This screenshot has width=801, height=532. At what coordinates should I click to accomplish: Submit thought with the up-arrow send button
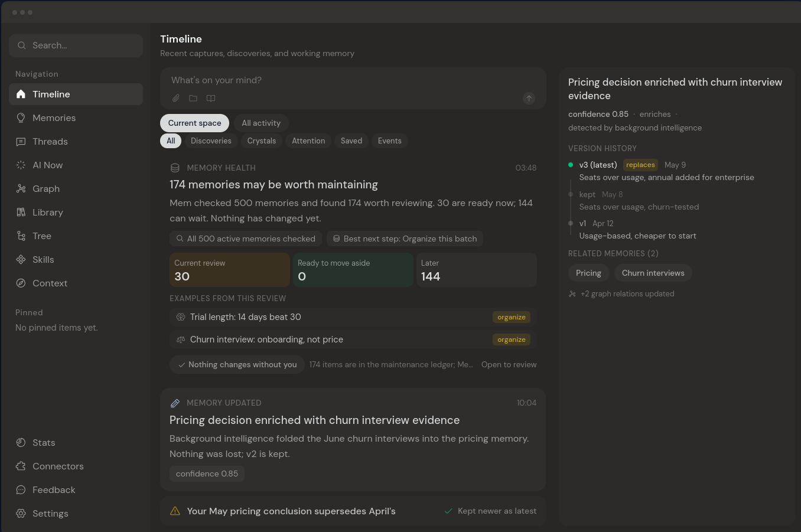coord(529,99)
